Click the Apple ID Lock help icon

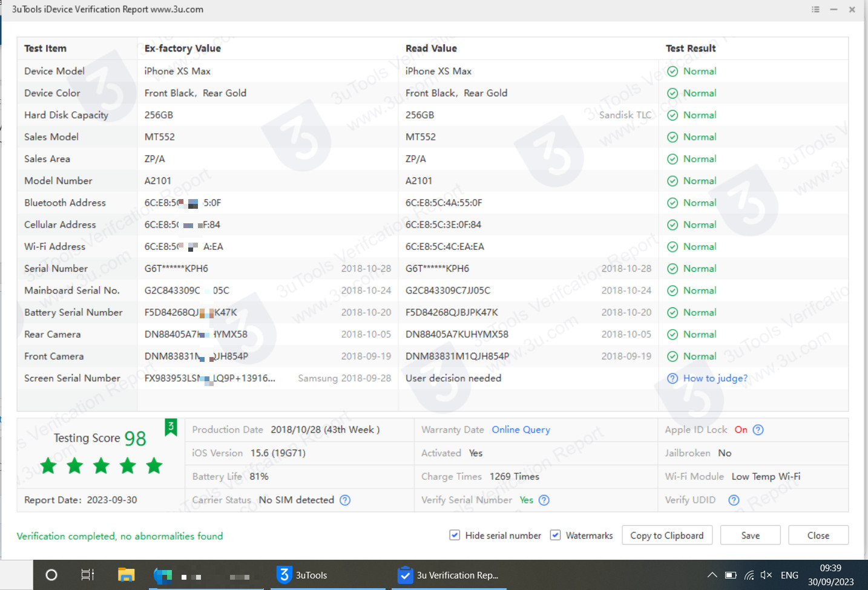point(758,430)
